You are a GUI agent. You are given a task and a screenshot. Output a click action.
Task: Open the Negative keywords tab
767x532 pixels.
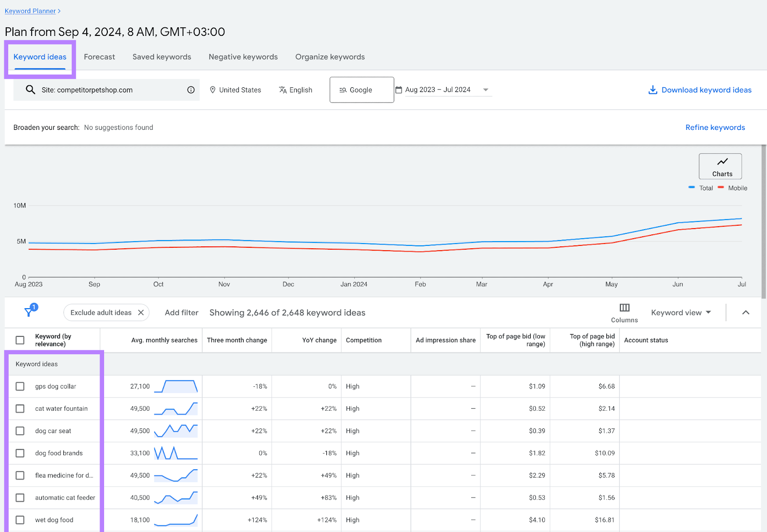pos(243,57)
